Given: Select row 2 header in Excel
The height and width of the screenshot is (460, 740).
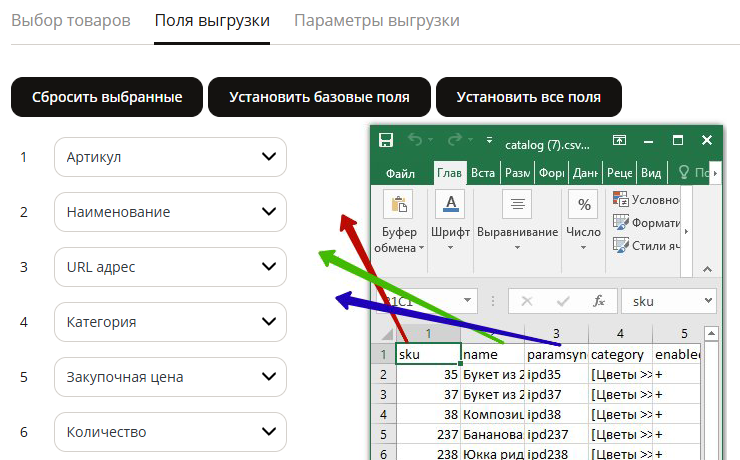Looking at the screenshot, I should (384, 375).
